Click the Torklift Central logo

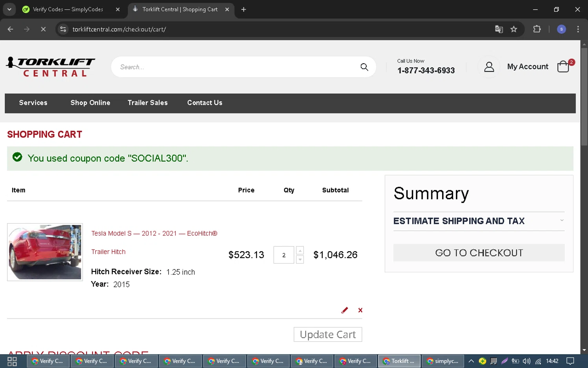coord(51,67)
